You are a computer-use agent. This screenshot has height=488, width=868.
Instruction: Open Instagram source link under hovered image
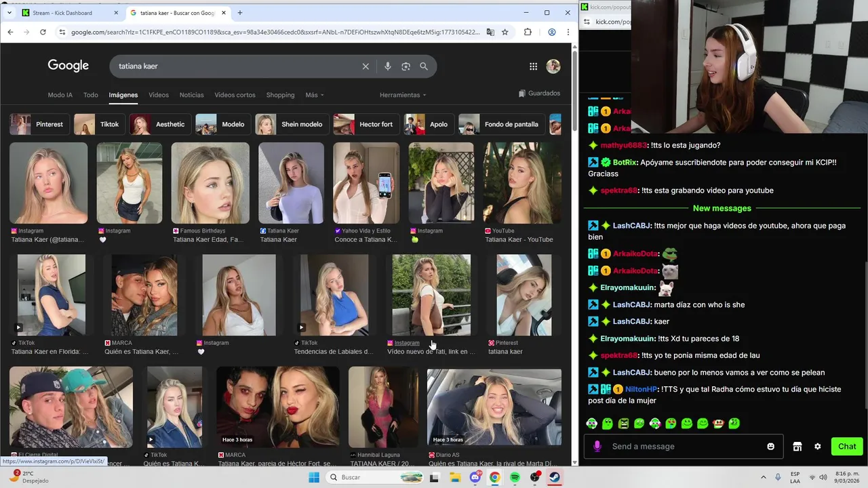pos(407,343)
